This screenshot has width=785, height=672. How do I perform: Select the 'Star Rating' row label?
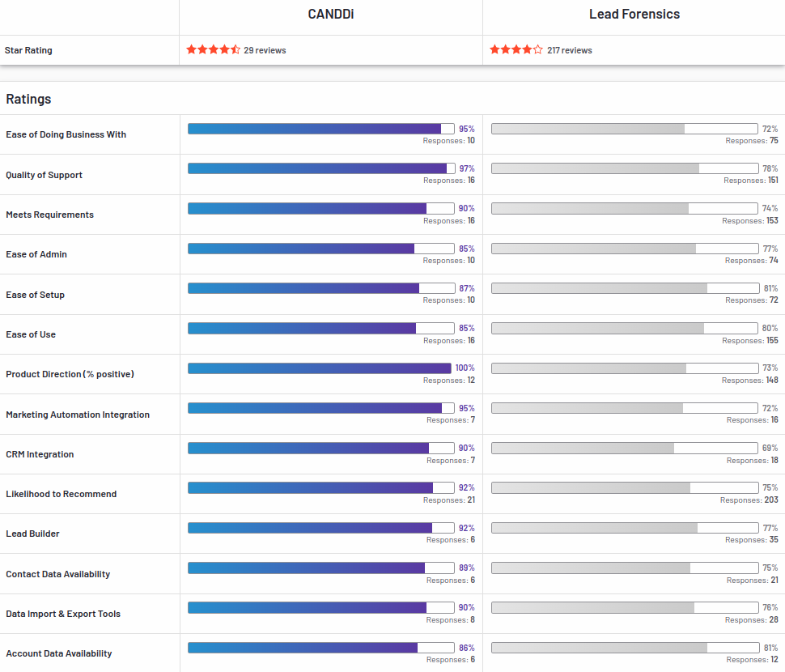28,50
